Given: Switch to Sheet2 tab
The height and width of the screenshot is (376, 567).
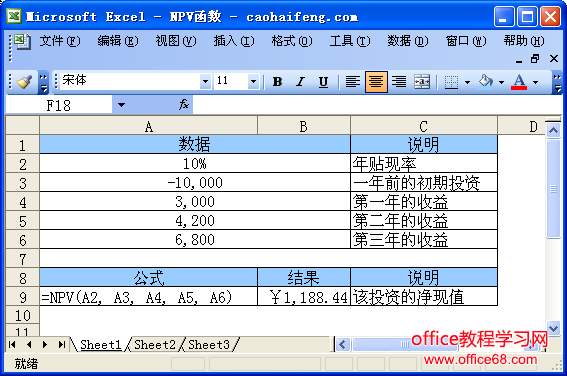Looking at the screenshot, I should [x=154, y=345].
